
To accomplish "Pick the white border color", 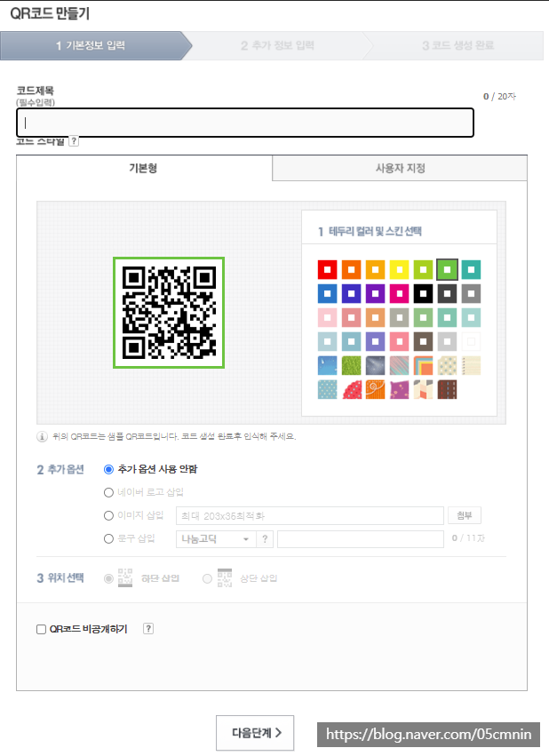I will 472,342.
